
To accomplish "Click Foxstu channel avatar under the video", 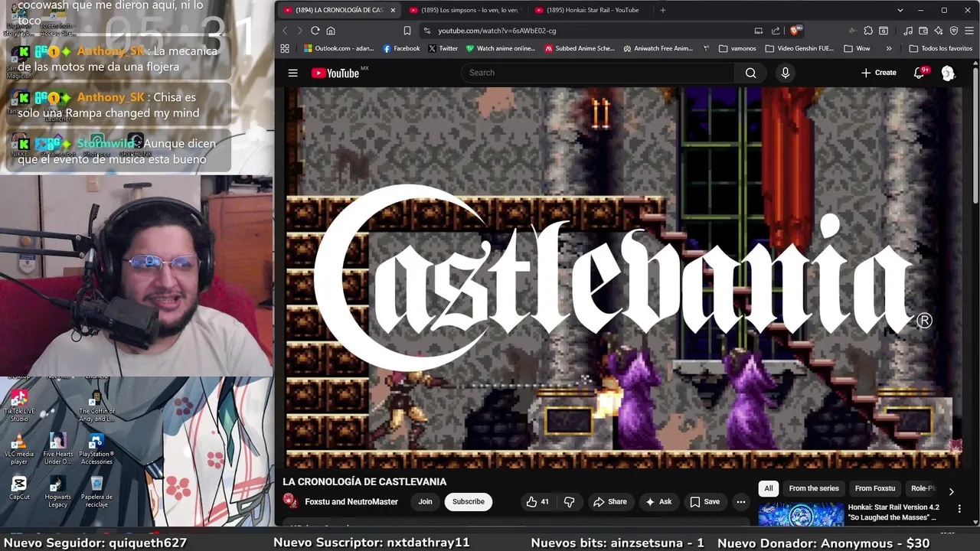I will 290,501.
